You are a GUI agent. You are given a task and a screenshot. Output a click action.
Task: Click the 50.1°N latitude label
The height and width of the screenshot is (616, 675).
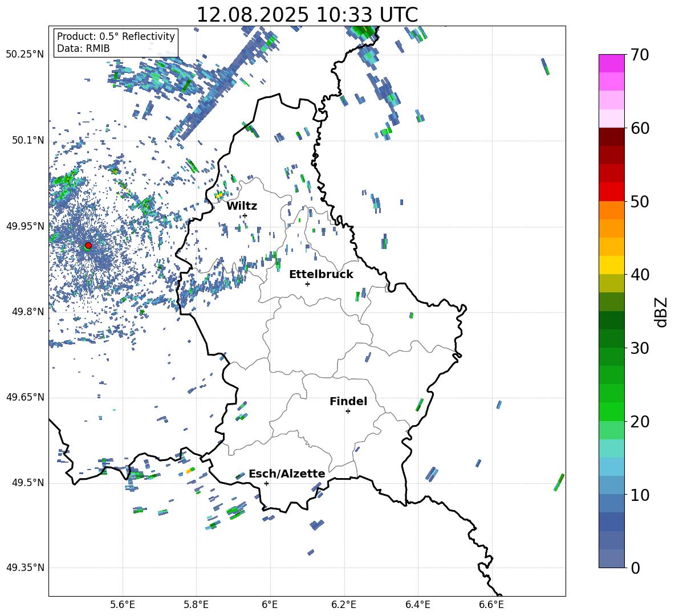coord(28,140)
